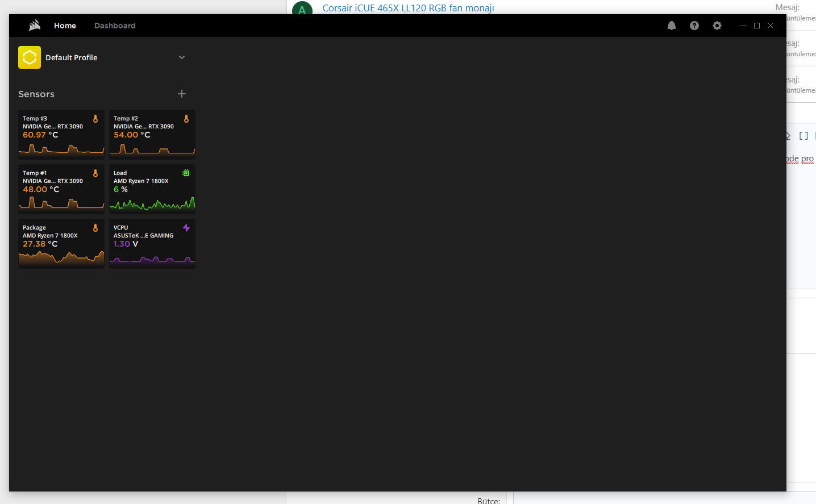Screen dimensions: 816x504
Task: Click the 60.97 °C temperature value
Action: [40, 135]
